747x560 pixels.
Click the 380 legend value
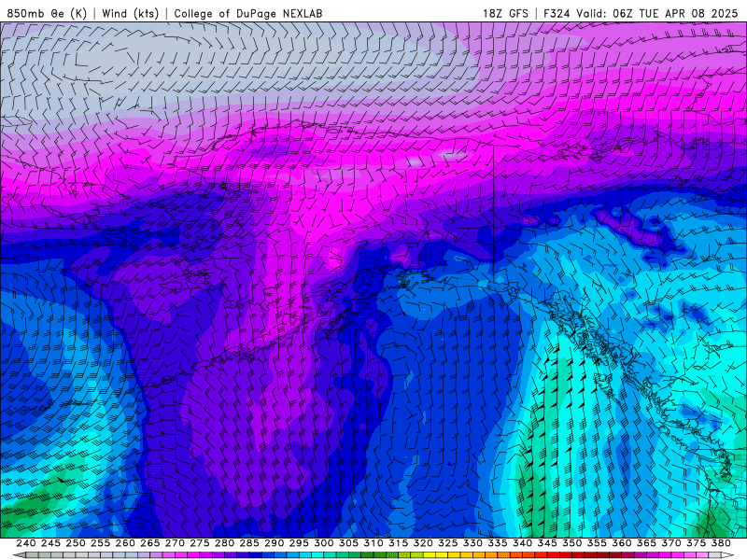(720, 543)
